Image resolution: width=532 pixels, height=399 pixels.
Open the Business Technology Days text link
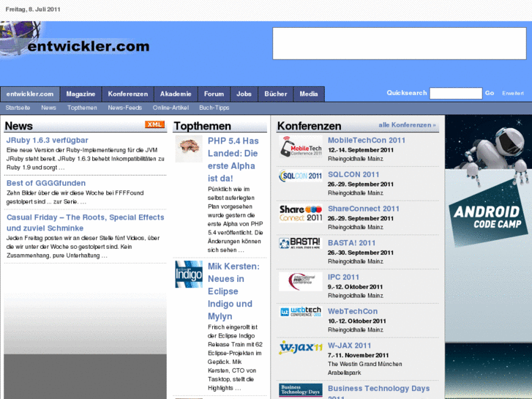point(378,392)
